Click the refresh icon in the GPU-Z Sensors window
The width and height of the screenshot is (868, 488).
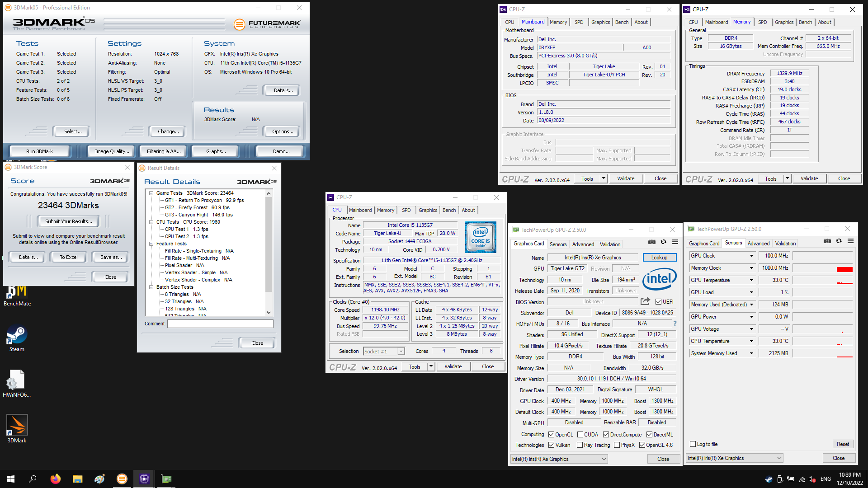[839, 241]
